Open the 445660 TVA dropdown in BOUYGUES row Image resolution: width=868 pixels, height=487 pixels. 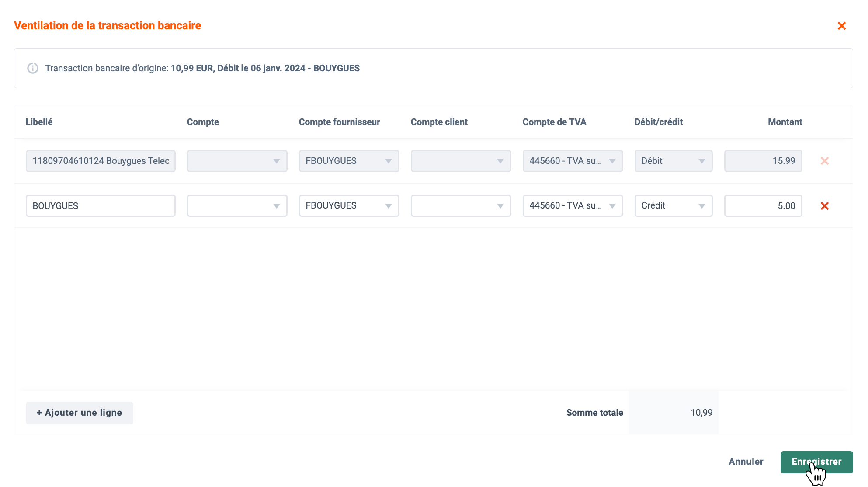click(x=573, y=205)
